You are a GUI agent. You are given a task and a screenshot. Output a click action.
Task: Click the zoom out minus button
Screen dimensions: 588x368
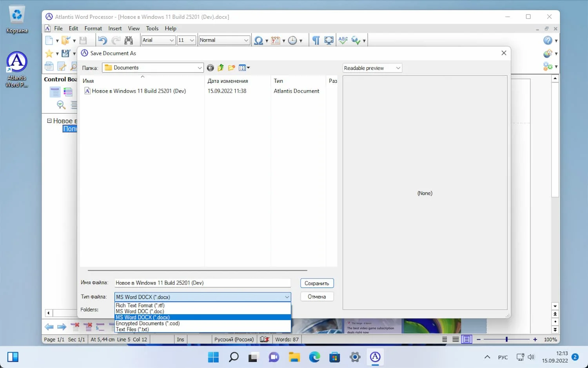click(x=478, y=339)
